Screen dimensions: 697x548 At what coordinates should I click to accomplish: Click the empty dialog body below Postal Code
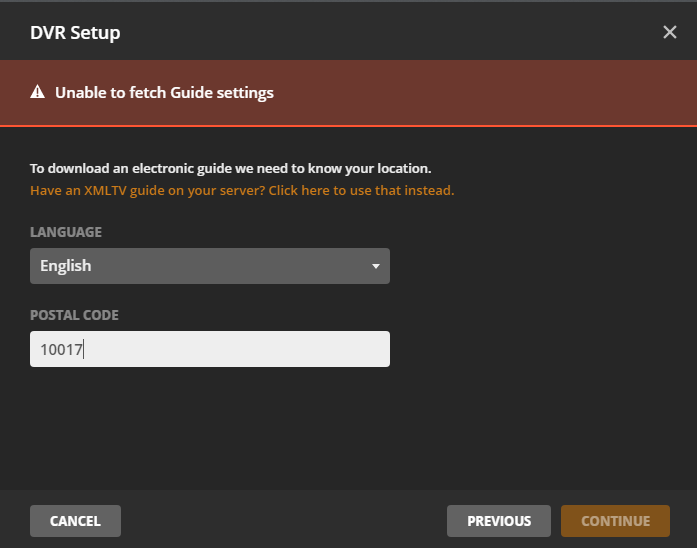pos(348,430)
